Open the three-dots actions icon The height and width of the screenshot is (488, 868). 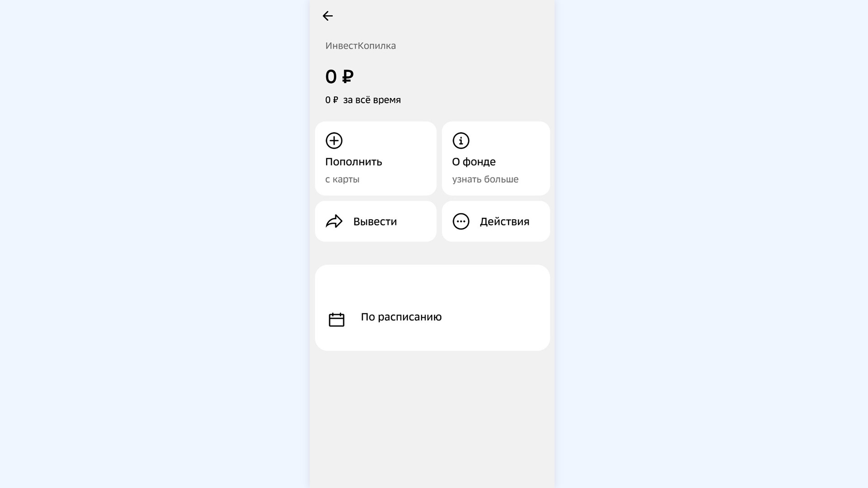[x=461, y=221]
